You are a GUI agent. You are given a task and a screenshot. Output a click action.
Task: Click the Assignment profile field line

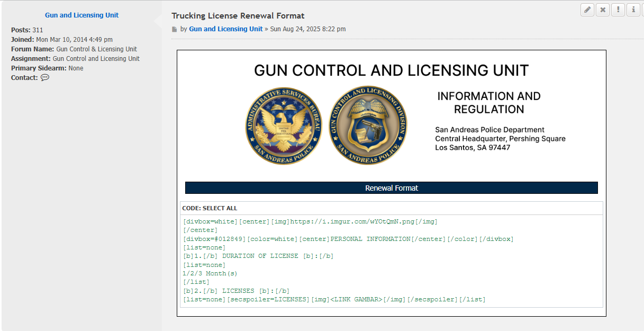[x=76, y=59]
